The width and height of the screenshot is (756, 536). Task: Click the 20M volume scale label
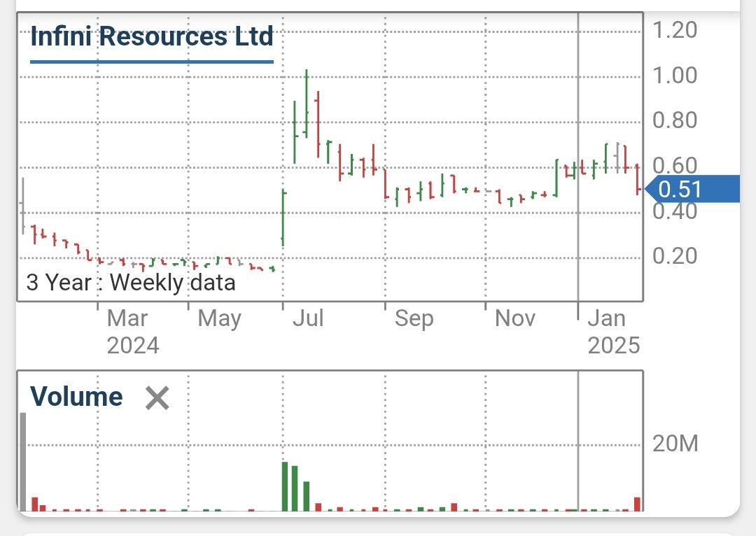674,442
